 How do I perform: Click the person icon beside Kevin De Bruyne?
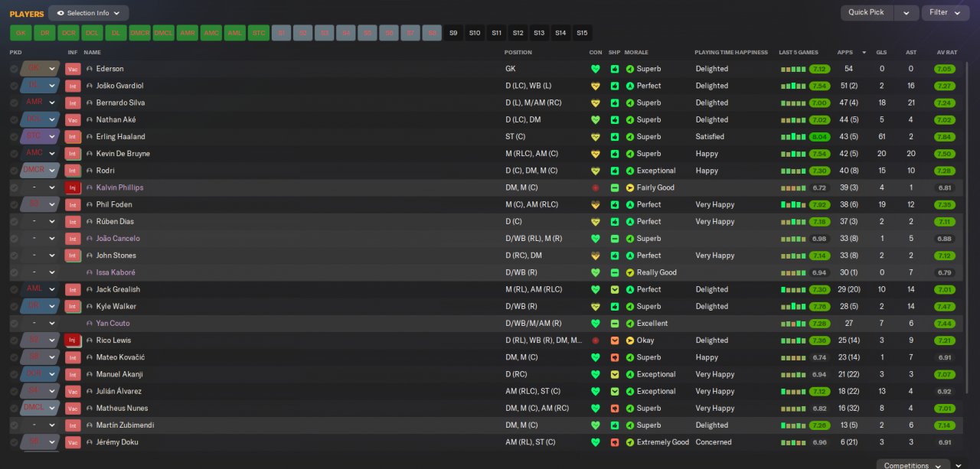tap(90, 154)
